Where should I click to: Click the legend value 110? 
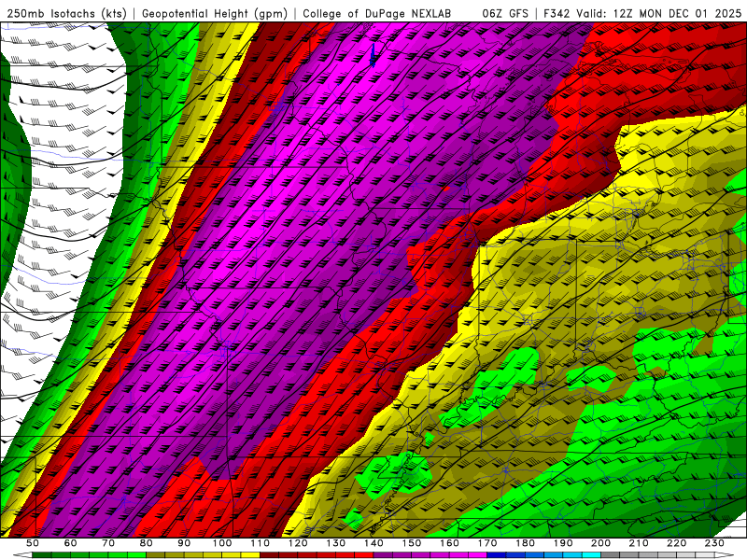point(260,543)
